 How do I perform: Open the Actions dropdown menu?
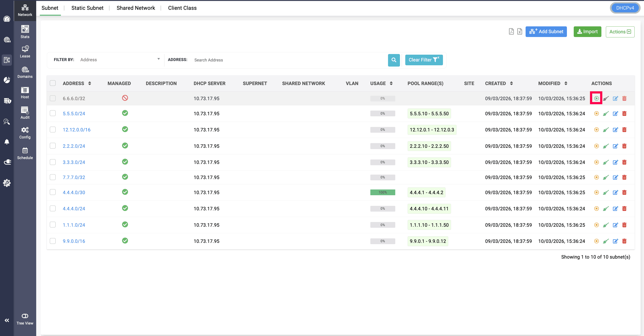620,32
